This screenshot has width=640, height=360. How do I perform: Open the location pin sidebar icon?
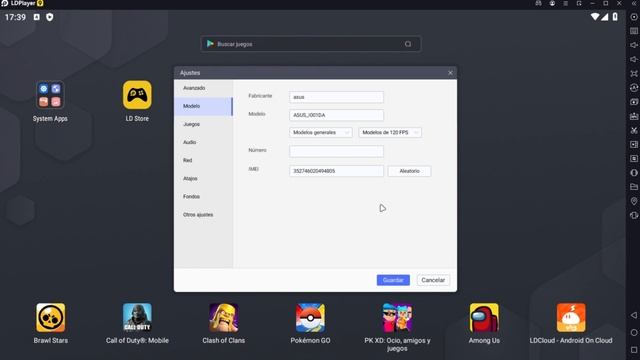(634, 201)
